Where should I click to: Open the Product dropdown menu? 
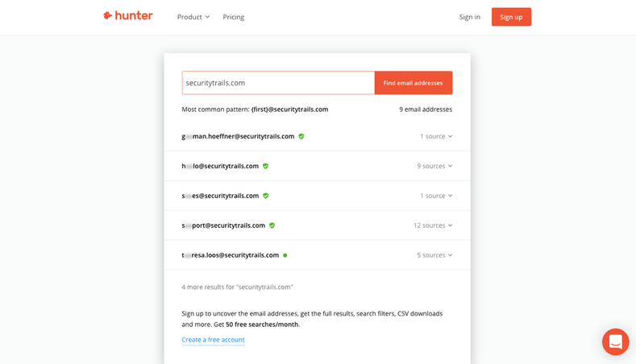(193, 17)
